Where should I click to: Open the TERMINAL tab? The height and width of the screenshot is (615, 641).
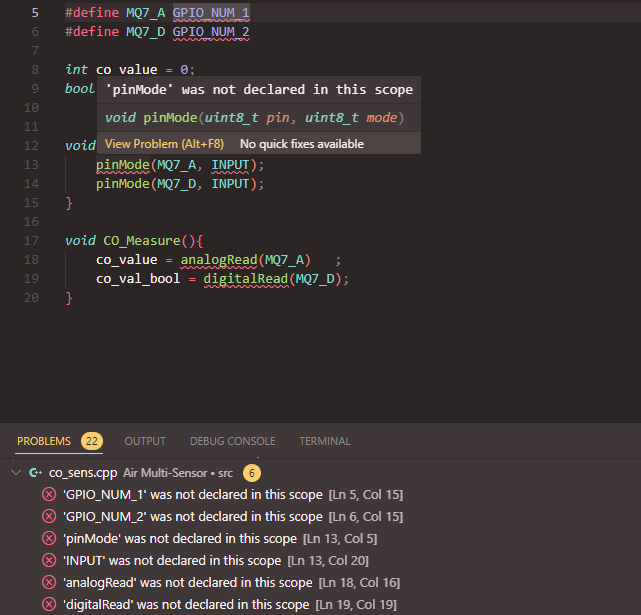click(325, 441)
